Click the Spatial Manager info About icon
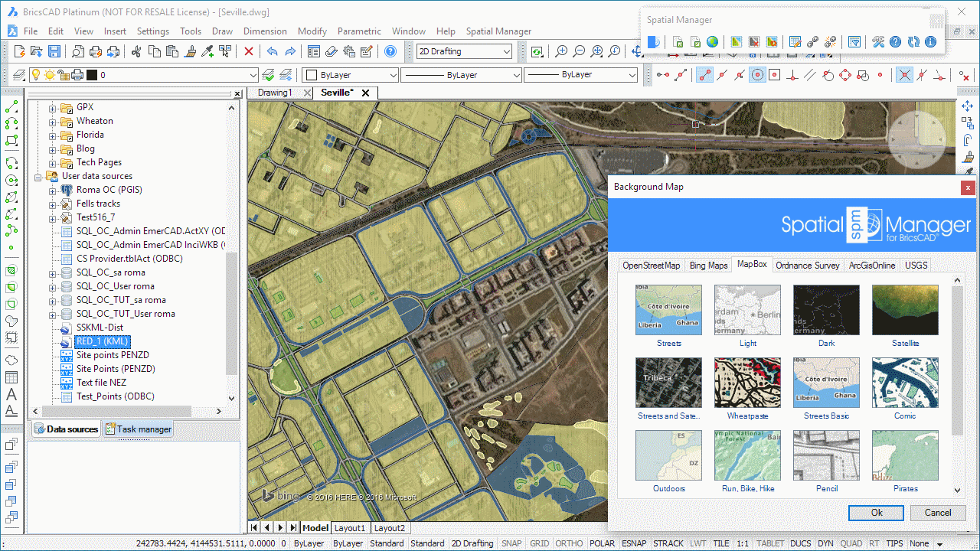The image size is (980, 551). [x=931, y=41]
